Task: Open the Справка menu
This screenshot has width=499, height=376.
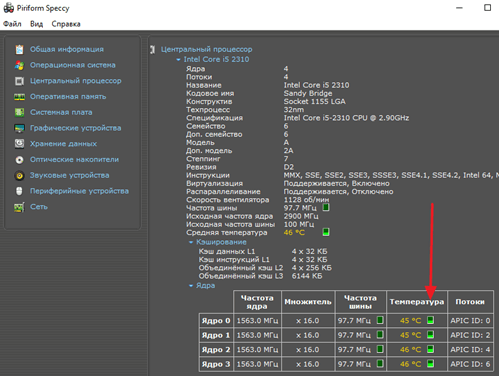Action: (x=66, y=24)
